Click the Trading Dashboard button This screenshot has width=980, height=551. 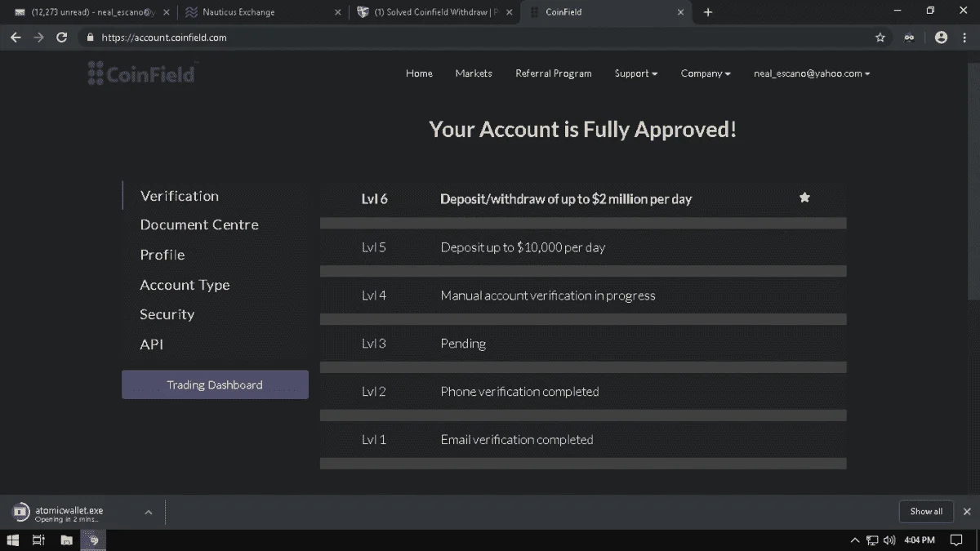(215, 384)
